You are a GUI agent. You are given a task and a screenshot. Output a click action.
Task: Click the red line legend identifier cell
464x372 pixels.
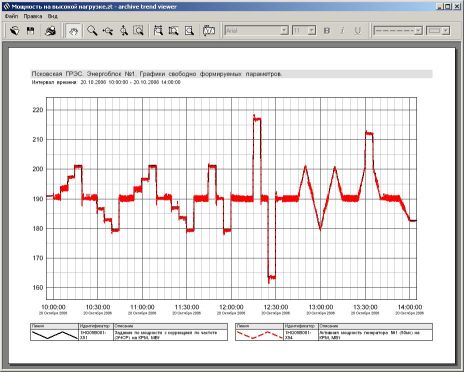(x=301, y=335)
